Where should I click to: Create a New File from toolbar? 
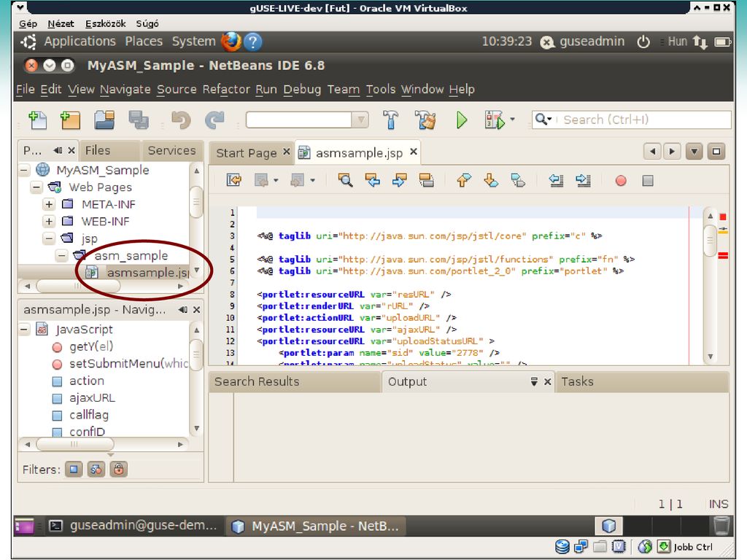pos(38,120)
